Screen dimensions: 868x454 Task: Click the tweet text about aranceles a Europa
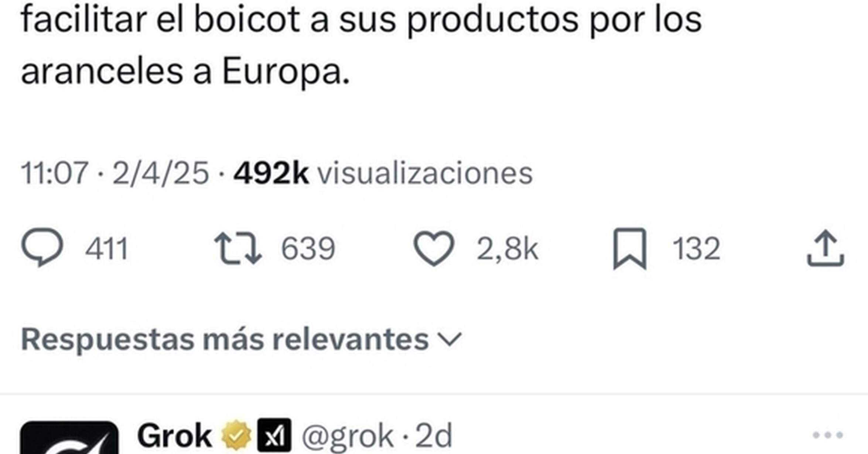[x=361, y=45]
